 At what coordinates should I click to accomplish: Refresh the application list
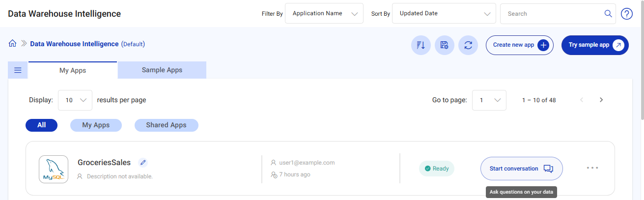(468, 45)
